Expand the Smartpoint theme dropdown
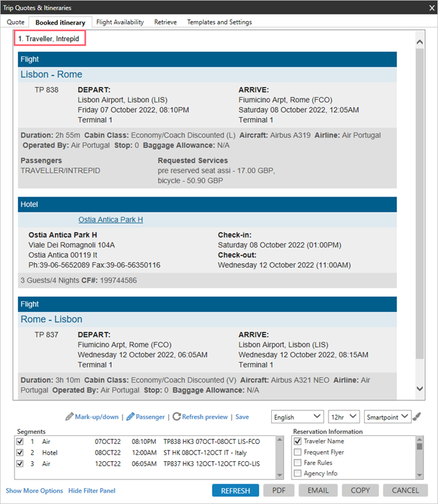 click(x=387, y=417)
